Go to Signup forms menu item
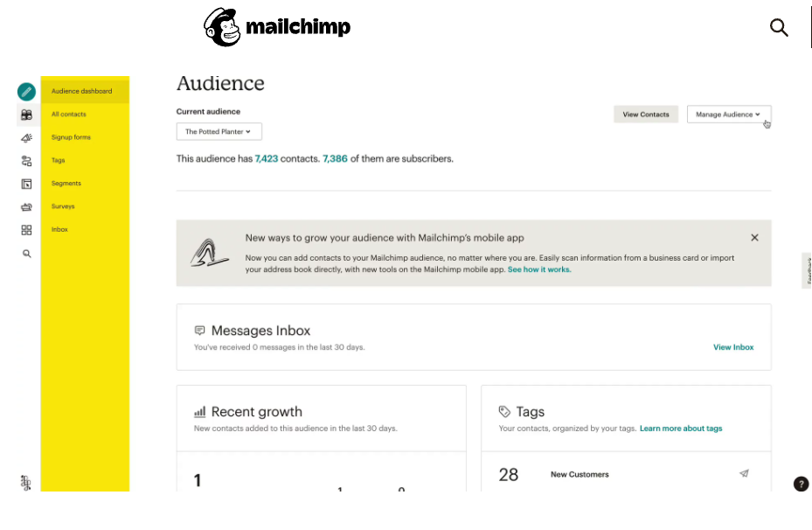 tap(71, 137)
